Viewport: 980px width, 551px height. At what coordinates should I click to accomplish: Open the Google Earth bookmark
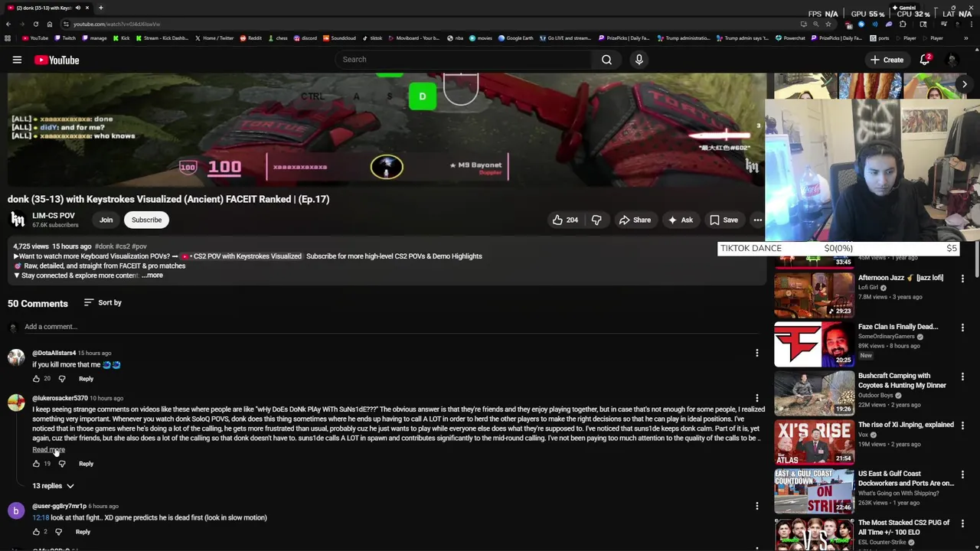[516, 38]
